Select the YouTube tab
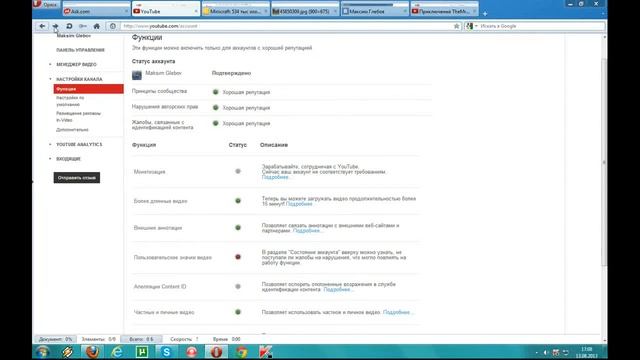640x360 pixels. click(x=163, y=11)
